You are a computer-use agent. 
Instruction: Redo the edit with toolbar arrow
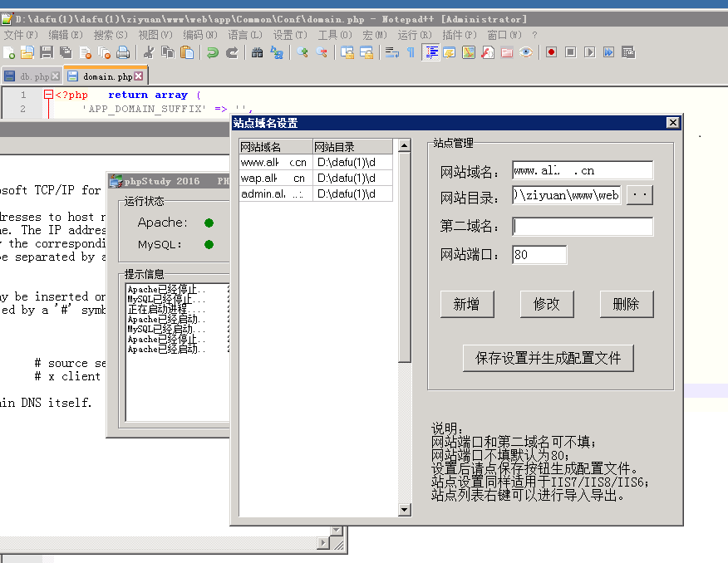pos(232,53)
